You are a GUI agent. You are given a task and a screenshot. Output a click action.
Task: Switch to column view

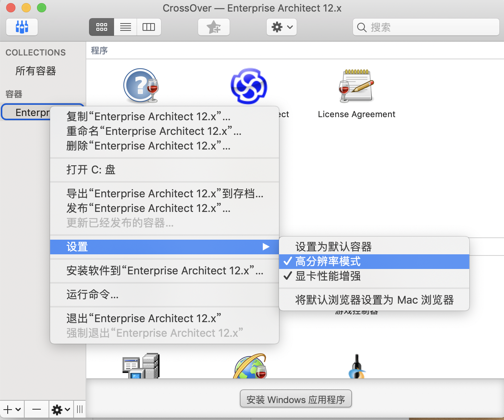pos(149,27)
